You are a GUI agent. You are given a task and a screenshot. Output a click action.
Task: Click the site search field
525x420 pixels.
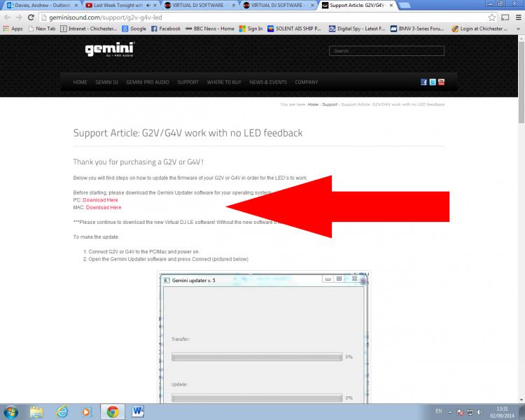(386, 51)
